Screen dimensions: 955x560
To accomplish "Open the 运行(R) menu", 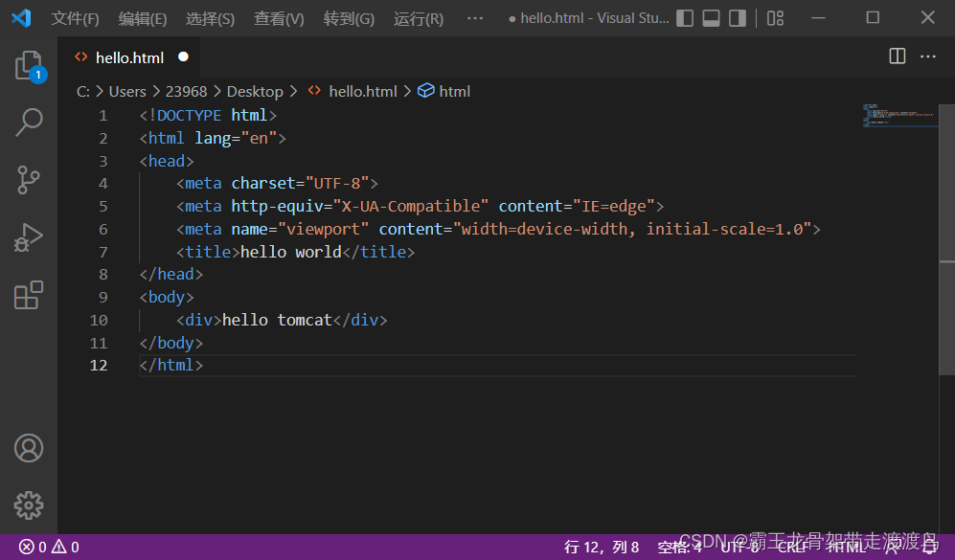I will point(419,19).
